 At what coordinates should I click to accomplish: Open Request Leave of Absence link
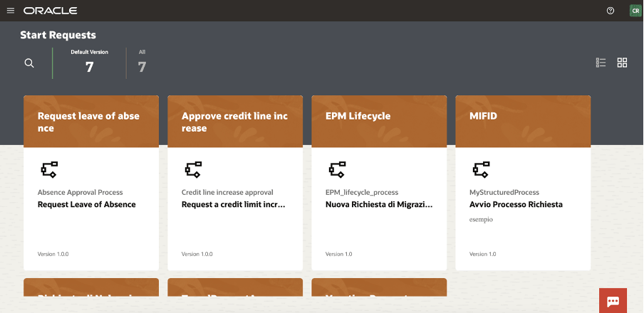86,205
